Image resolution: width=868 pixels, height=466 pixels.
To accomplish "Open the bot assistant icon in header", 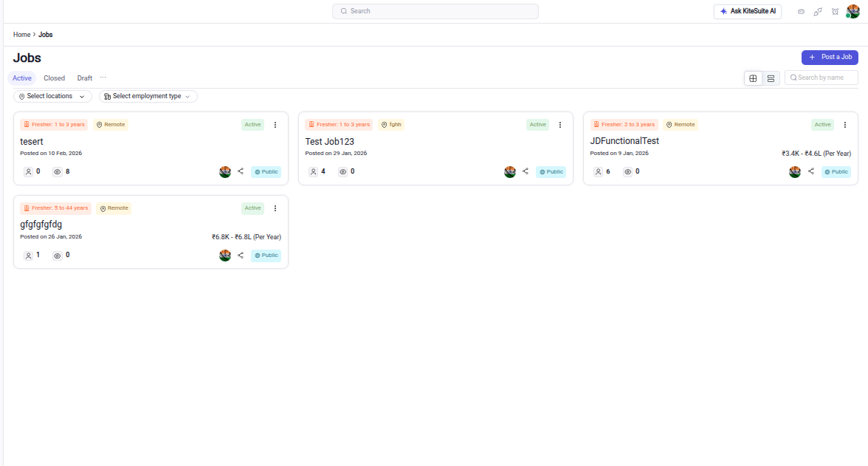I will pos(801,12).
